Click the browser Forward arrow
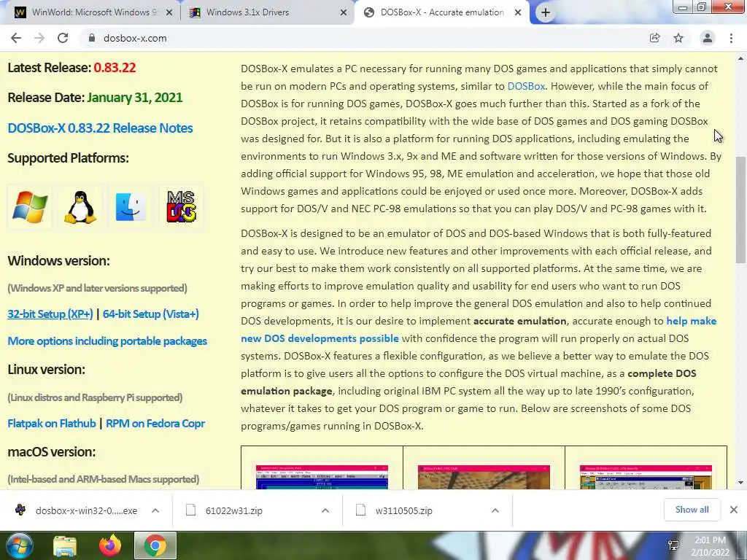Screen dimensions: 747x560 pos(39,38)
